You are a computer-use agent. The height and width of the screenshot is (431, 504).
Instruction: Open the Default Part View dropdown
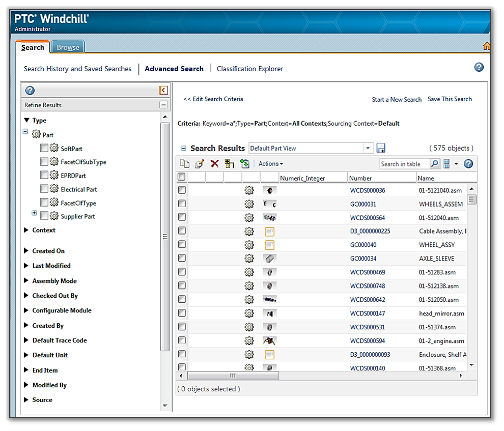[x=368, y=149]
